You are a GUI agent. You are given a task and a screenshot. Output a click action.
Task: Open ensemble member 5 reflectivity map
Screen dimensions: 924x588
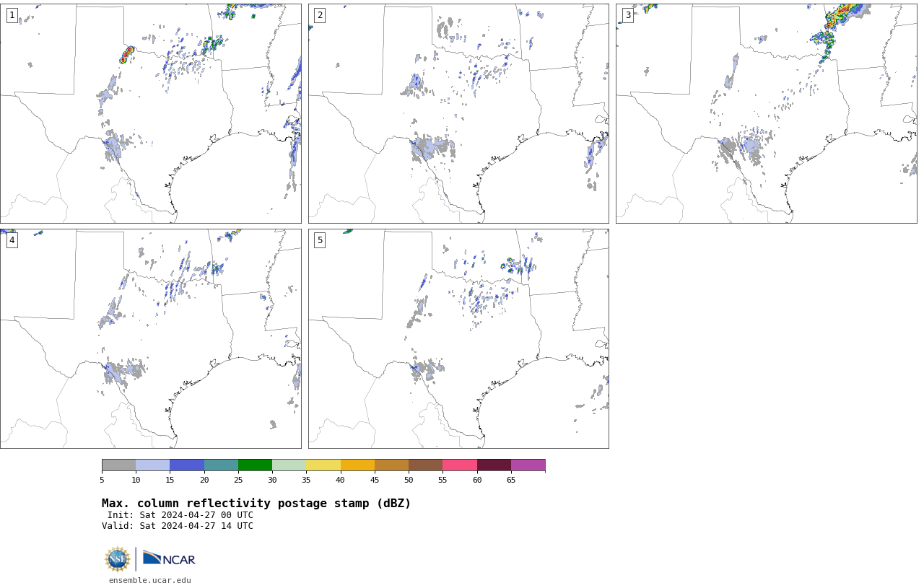[458, 338]
